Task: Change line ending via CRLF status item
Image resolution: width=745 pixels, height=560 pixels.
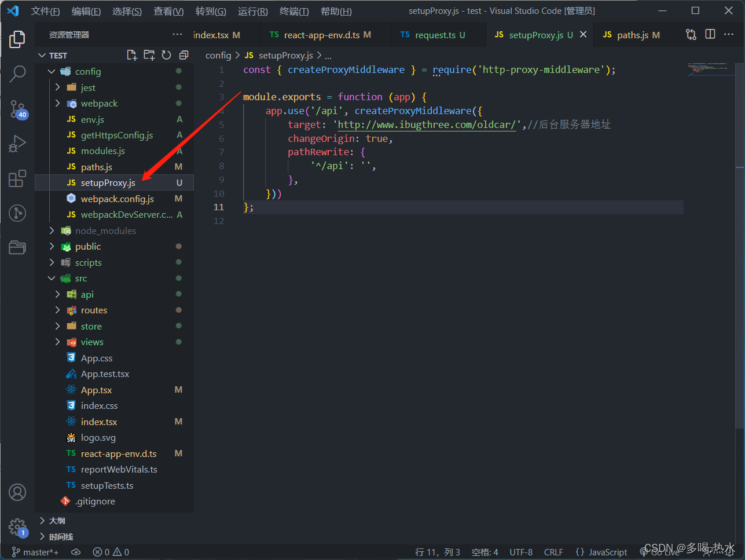Action: point(553,552)
